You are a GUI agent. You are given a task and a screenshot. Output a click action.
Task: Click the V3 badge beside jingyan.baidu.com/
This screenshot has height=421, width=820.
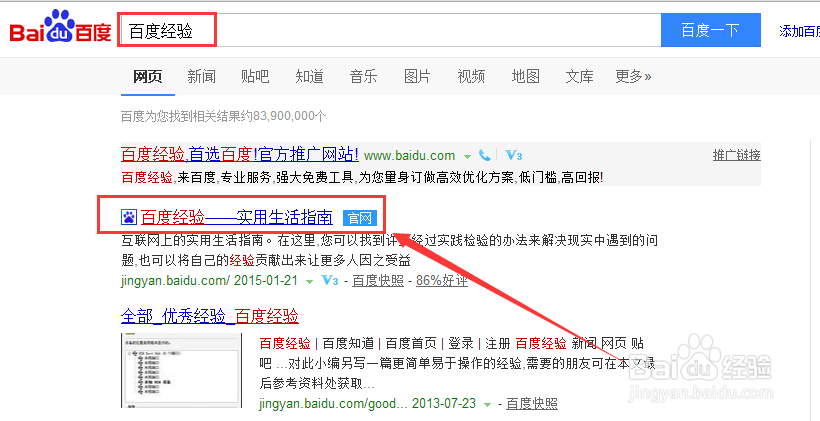point(329,280)
